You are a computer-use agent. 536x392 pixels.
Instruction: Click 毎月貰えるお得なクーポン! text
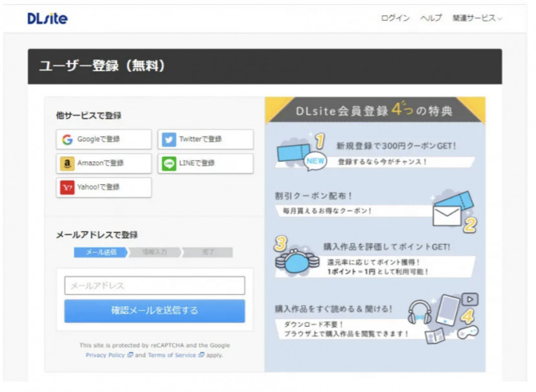[x=327, y=211]
